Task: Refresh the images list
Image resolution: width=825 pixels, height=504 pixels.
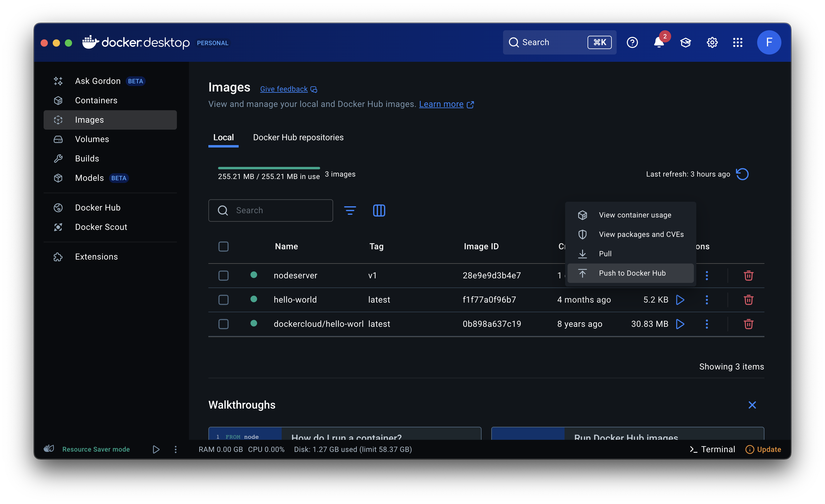Action: [x=742, y=174]
